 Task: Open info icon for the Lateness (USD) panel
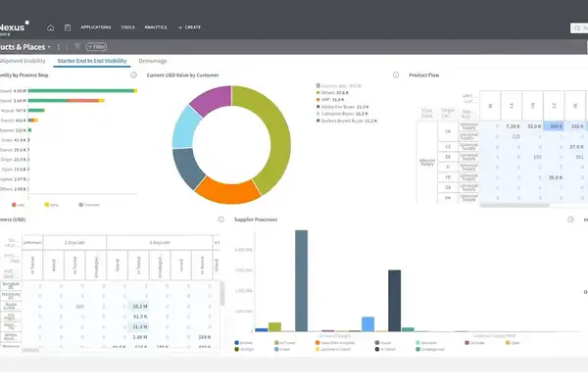(220, 220)
